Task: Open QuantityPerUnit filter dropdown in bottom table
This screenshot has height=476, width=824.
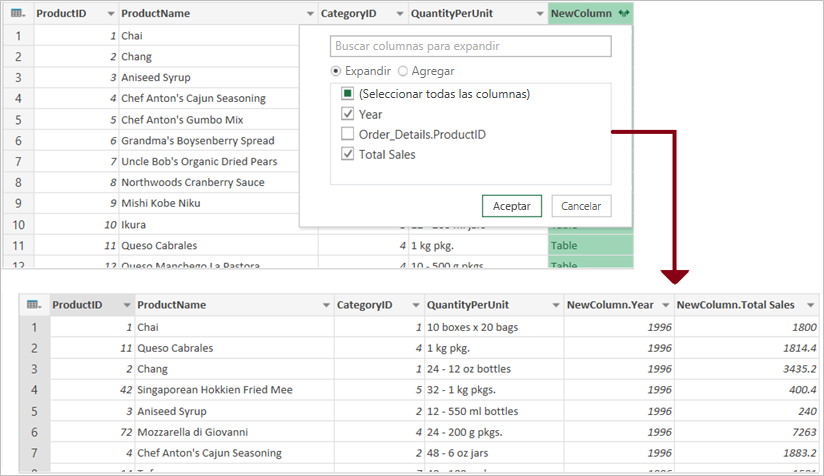Action: click(556, 305)
